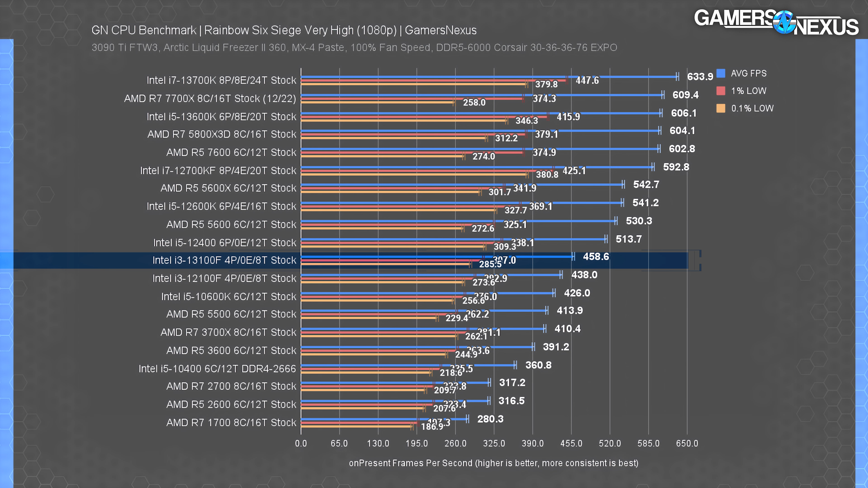Click the 650.0 x-axis tick label

tap(687, 444)
